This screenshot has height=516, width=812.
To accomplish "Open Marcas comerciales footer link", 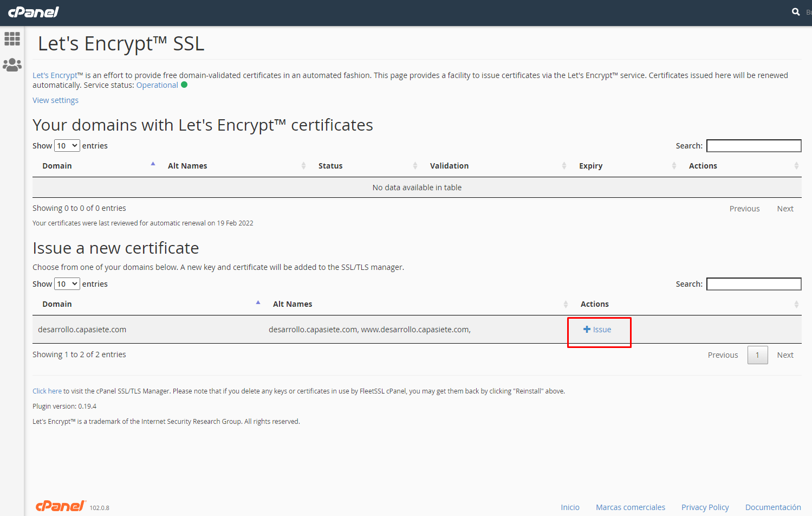I will click(x=631, y=507).
